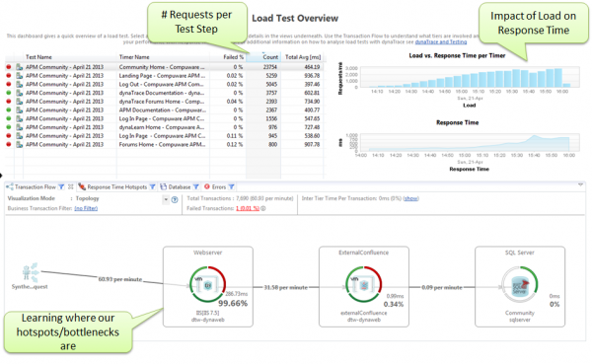Close the Transaction Flow tab with its X icon
Screen dimensions: 592x364
pyautogui.click(x=71, y=186)
